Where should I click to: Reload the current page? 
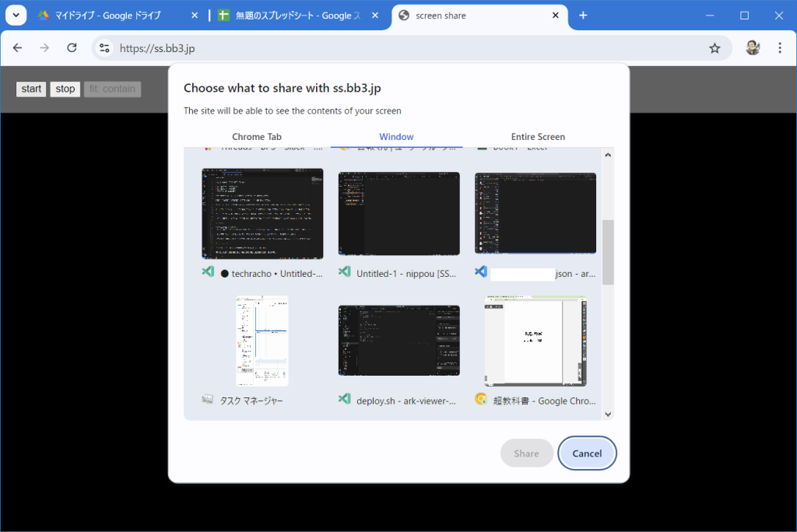pyautogui.click(x=72, y=48)
